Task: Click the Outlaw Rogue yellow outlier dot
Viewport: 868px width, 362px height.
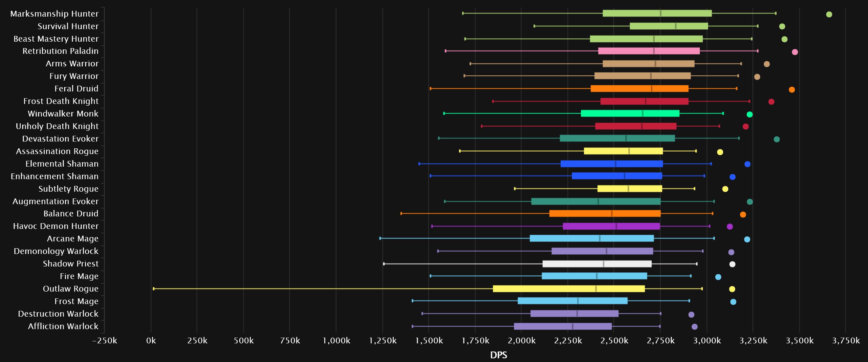Action: [x=732, y=289]
